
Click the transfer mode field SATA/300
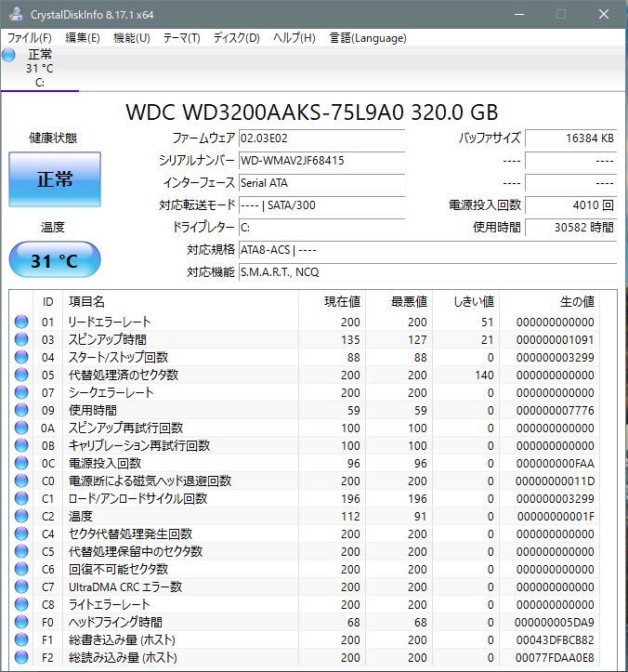pyautogui.click(x=321, y=205)
